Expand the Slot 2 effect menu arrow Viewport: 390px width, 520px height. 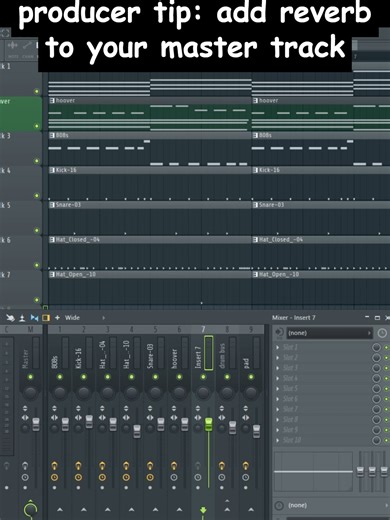[278, 358]
